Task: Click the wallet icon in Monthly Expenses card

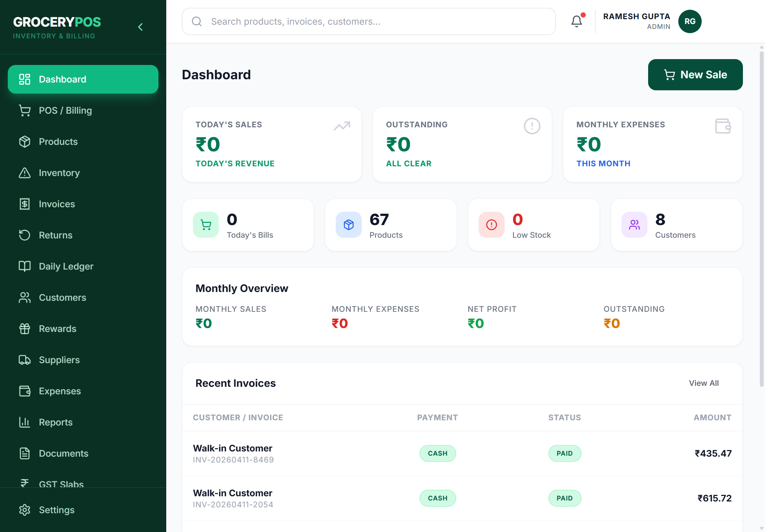Action: click(723, 126)
